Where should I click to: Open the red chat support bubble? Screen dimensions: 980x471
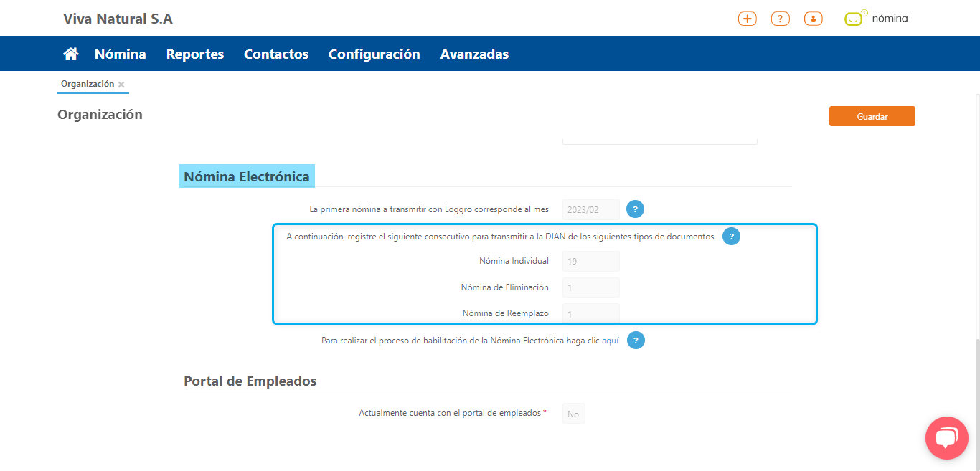[946, 437]
